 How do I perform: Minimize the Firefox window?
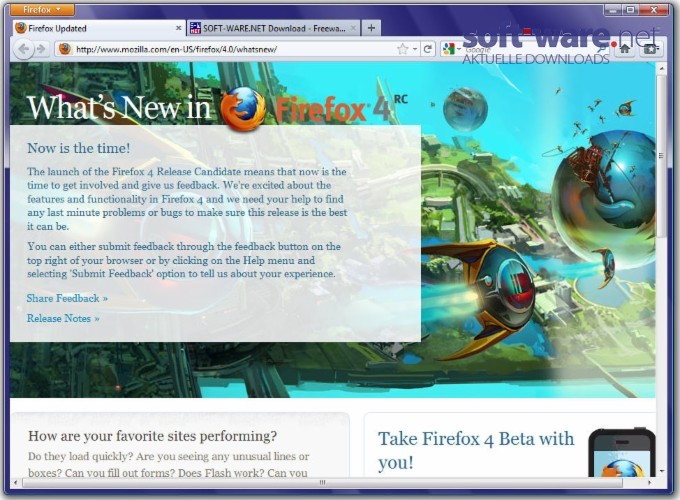[x=613, y=9]
